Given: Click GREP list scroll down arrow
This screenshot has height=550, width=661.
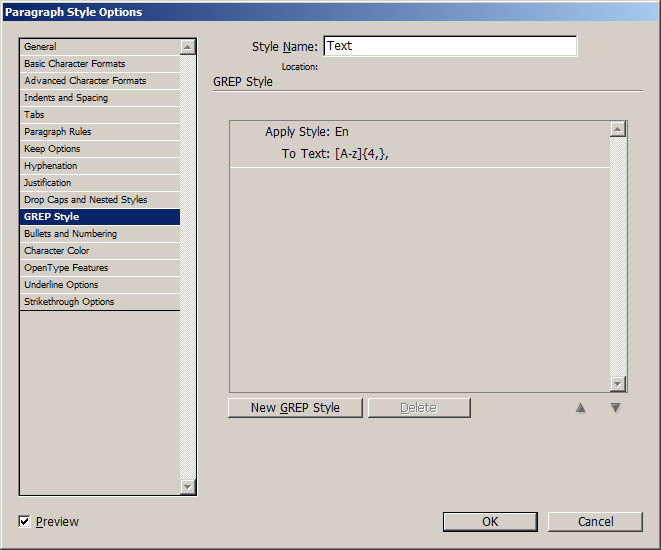Looking at the screenshot, I should (x=618, y=384).
